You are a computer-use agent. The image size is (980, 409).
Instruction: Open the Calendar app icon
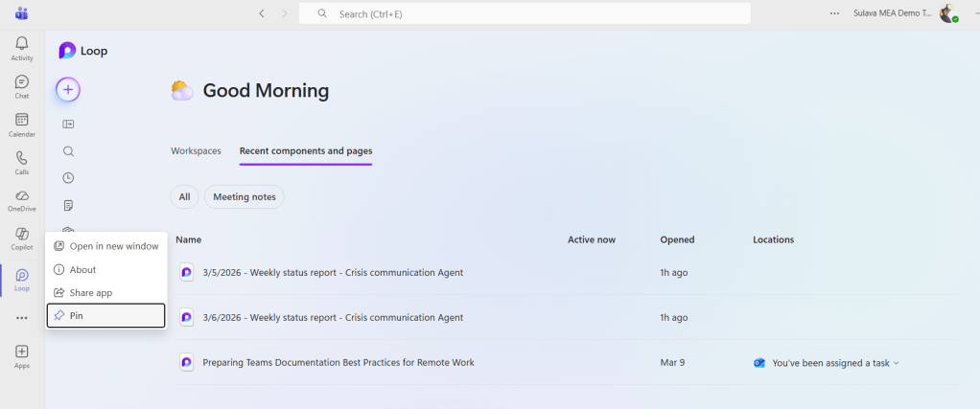[x=21, y=125]
